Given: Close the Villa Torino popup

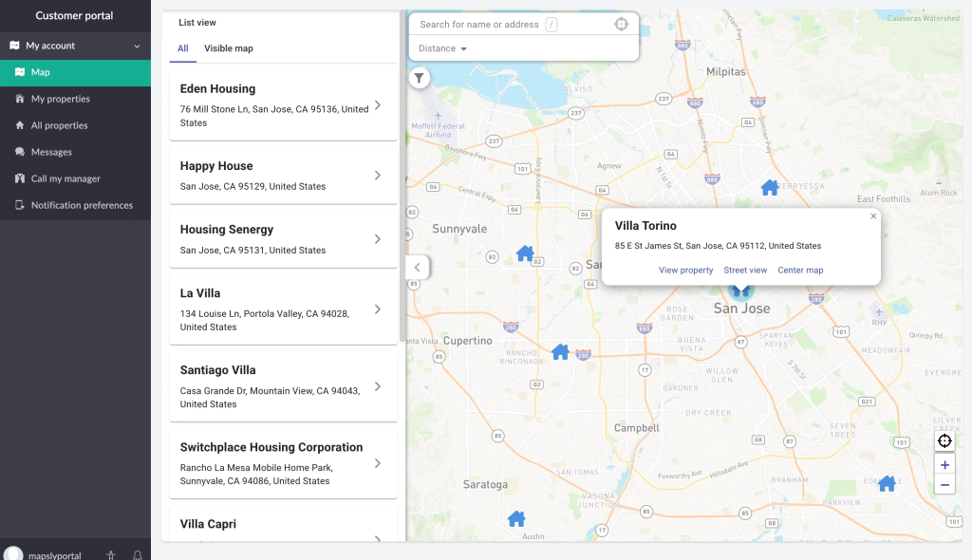Looking at the screenshot, I should click(x=873, y=216).
